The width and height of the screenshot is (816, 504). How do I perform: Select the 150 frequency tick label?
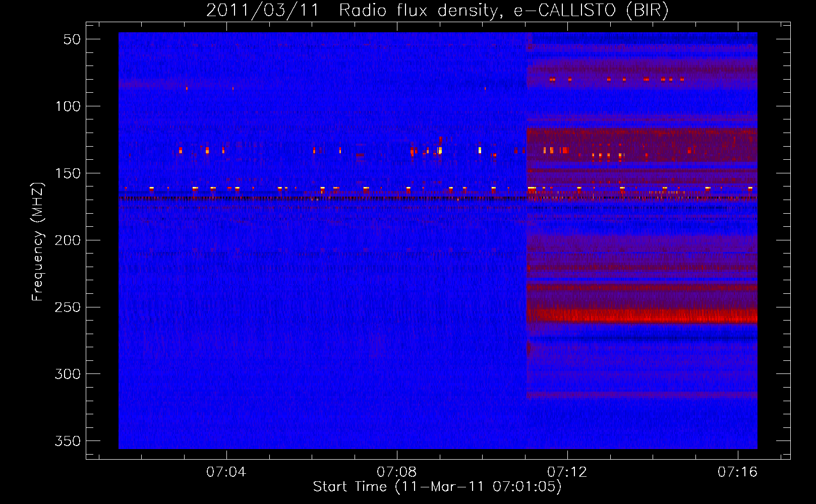68,173
